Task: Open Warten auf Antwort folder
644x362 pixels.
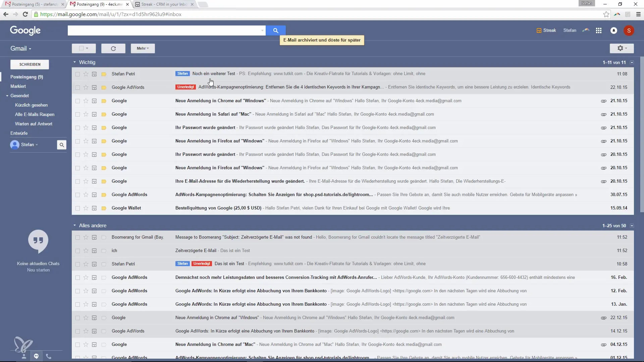Action: 34,124
